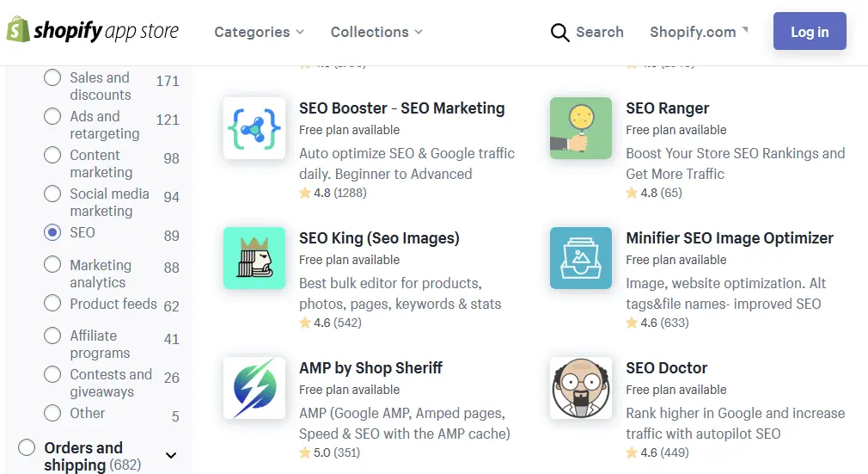
Task: Select Affiliate programs filter
Action: pos(52,335)
